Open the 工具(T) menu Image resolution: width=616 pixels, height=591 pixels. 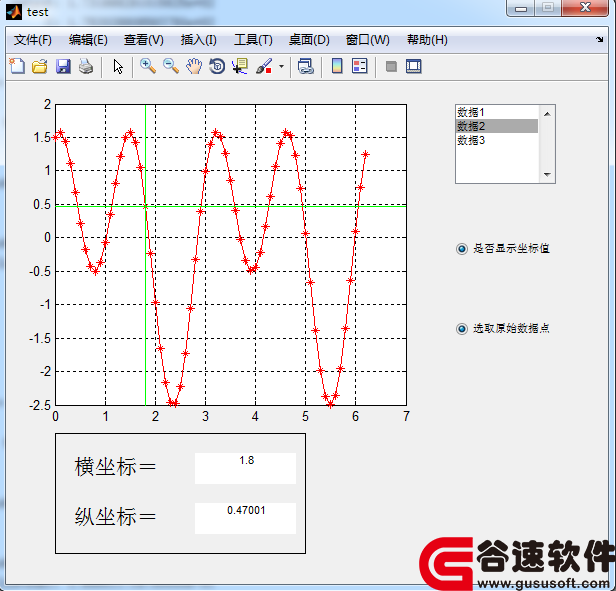(253, 40)
